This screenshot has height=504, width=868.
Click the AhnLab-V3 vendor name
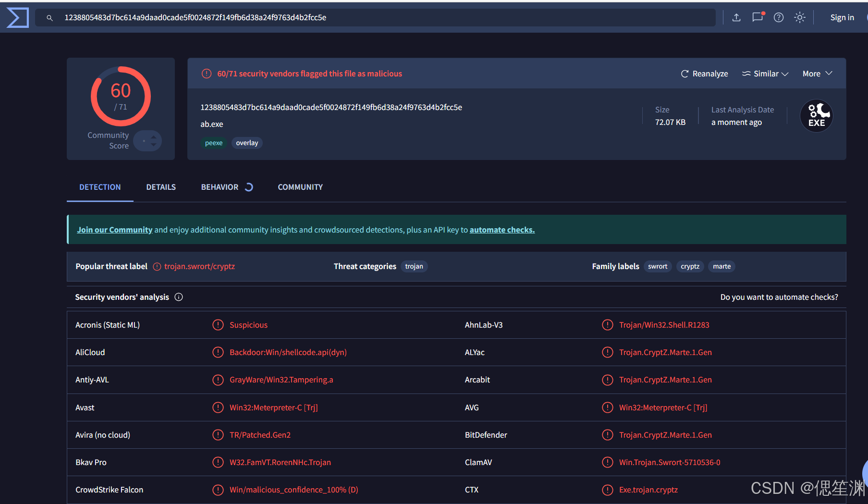pos(484,325)
